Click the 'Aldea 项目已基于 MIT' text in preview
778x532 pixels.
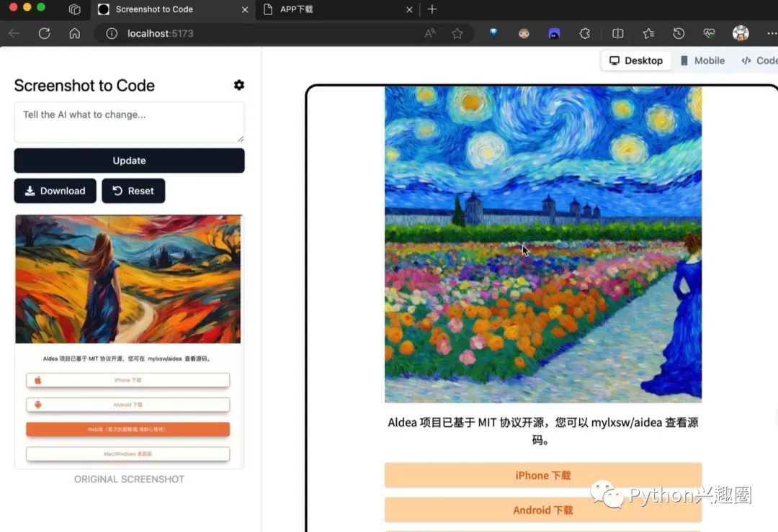pos(543,431)
